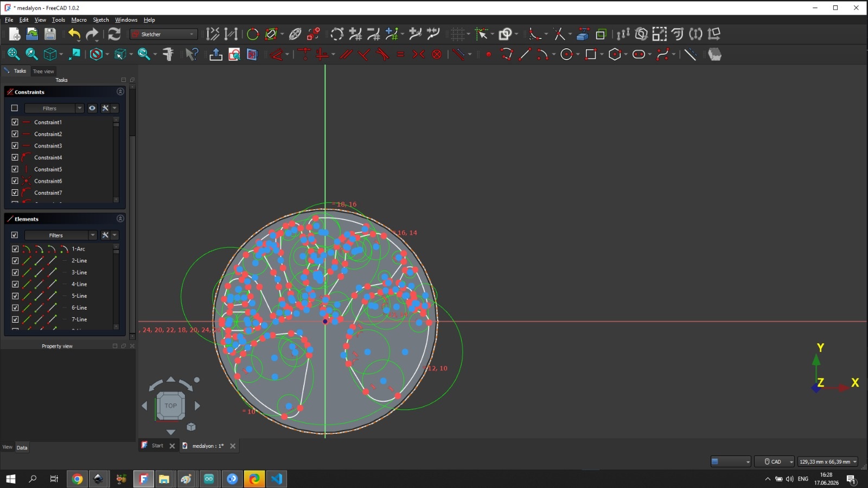
Task: Open the constraints Filters dropdown
Action: click(x=54, y=108)
